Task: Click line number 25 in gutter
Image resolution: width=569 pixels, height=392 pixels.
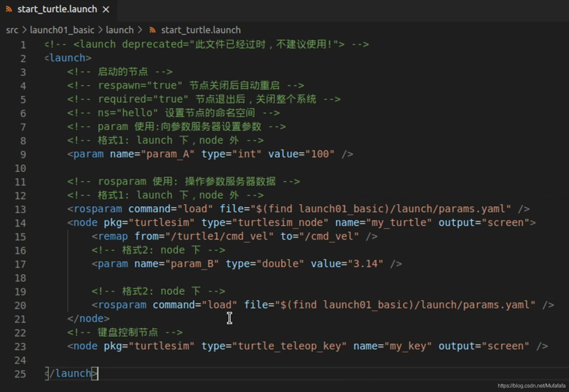Action: coord(20,374)
